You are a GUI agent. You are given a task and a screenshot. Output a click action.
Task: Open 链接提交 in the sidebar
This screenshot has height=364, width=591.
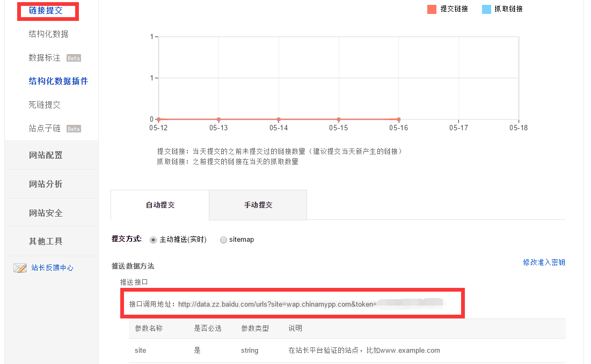[x=46, y=11]
